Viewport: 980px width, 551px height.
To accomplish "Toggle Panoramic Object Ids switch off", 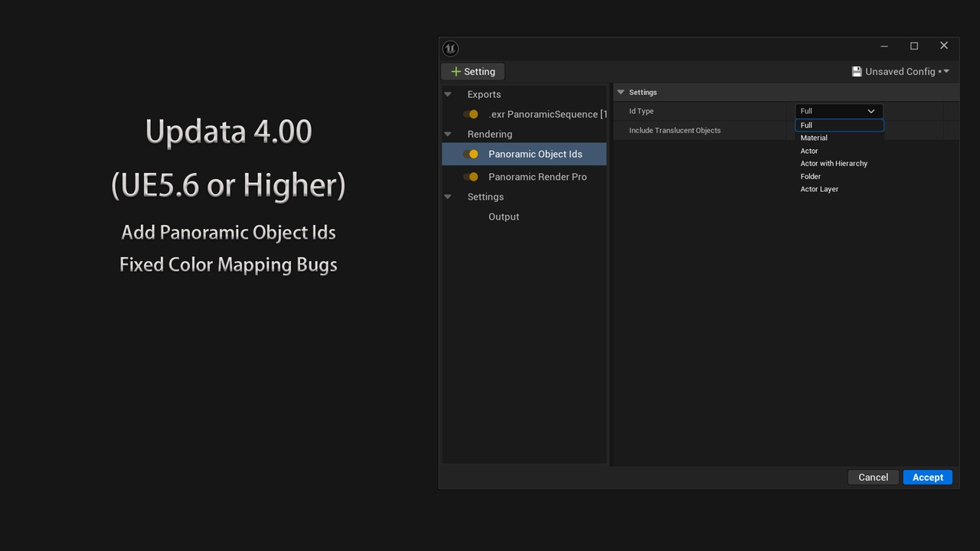I will 471,154.
